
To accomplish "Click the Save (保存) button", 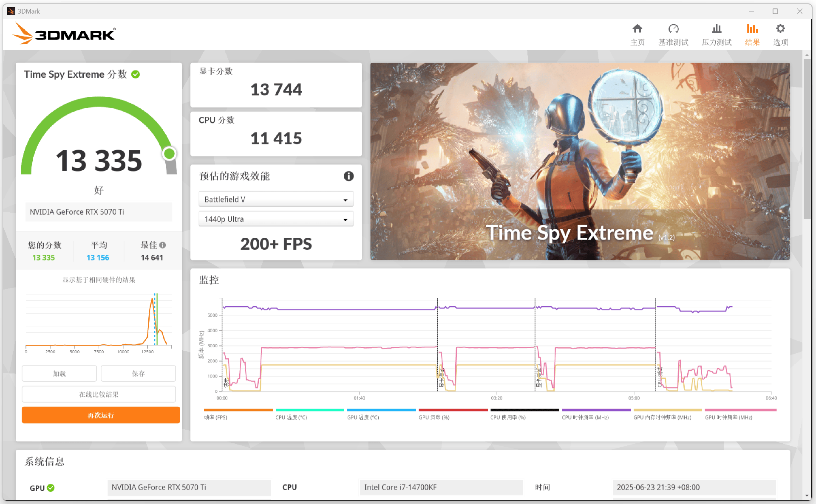I will click(x=138, y=374).
